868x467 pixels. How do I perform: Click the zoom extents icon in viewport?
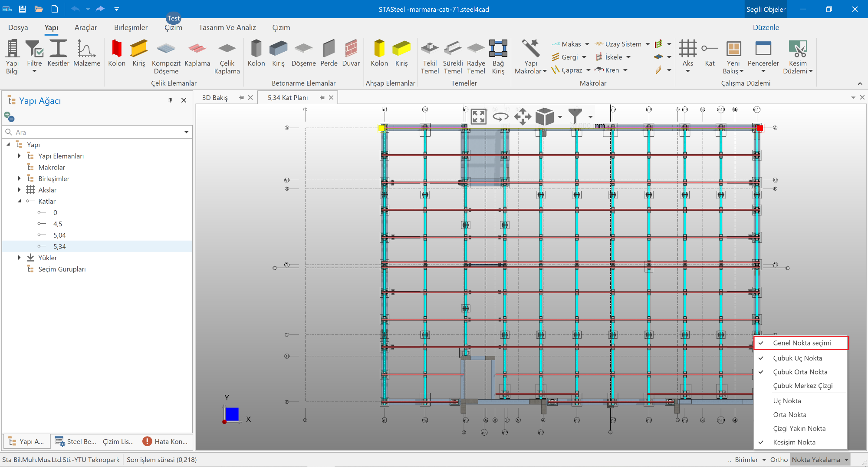[x=478, y=117]
